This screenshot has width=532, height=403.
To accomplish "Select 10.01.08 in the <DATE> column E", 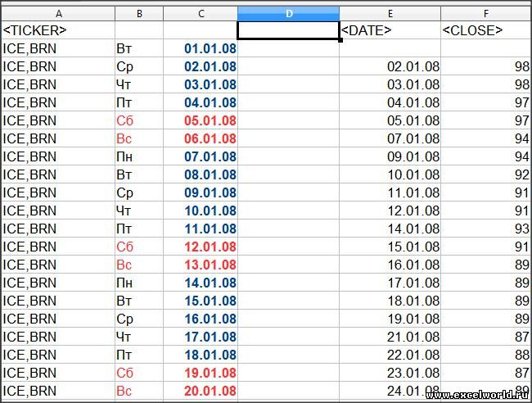I will (390, 174).
